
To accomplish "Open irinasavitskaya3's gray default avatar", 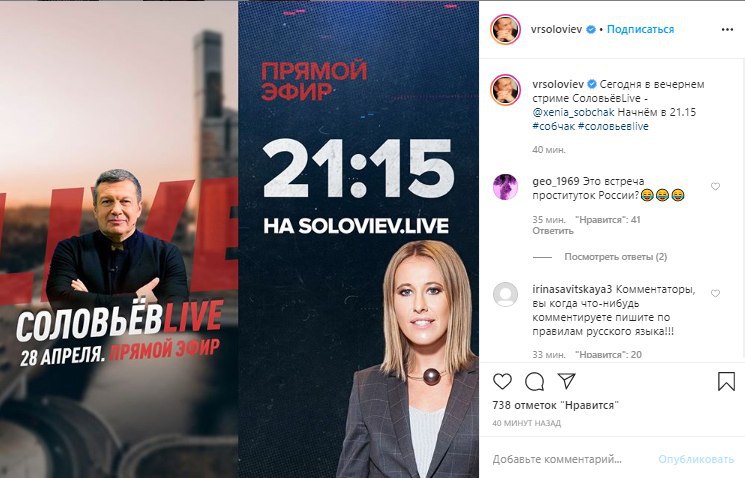I will click(505, 294).
